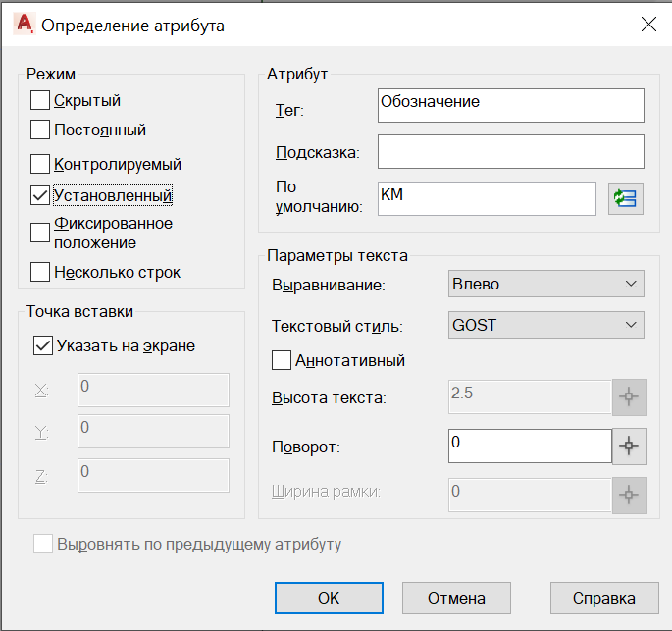Confirm with the OK button
This screenshot has width=672, height=631.
(329, 598)
